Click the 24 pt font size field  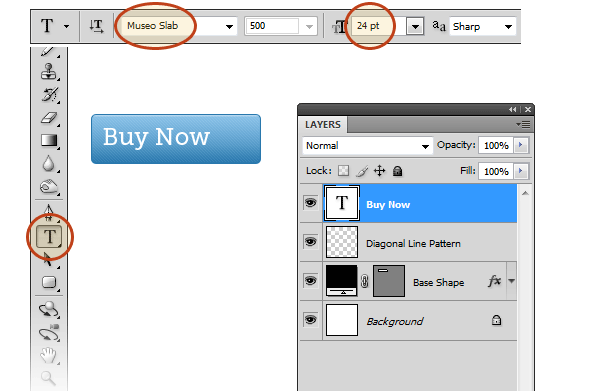(x=379, y=26)
